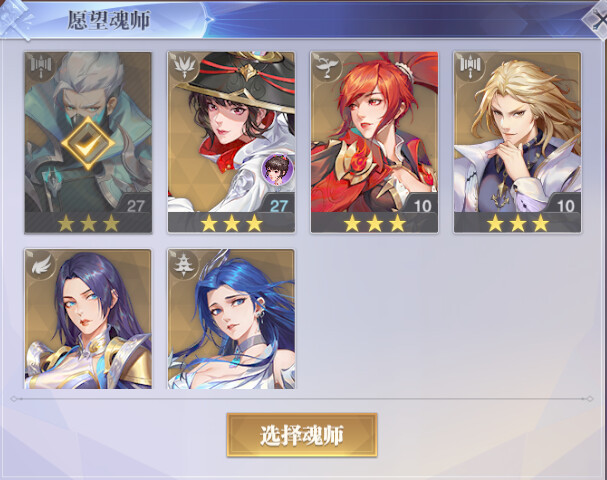This screenshot has height=480, width=607.
Task: Click the class emblem on the red-haired character card
Action: point(326,67)
